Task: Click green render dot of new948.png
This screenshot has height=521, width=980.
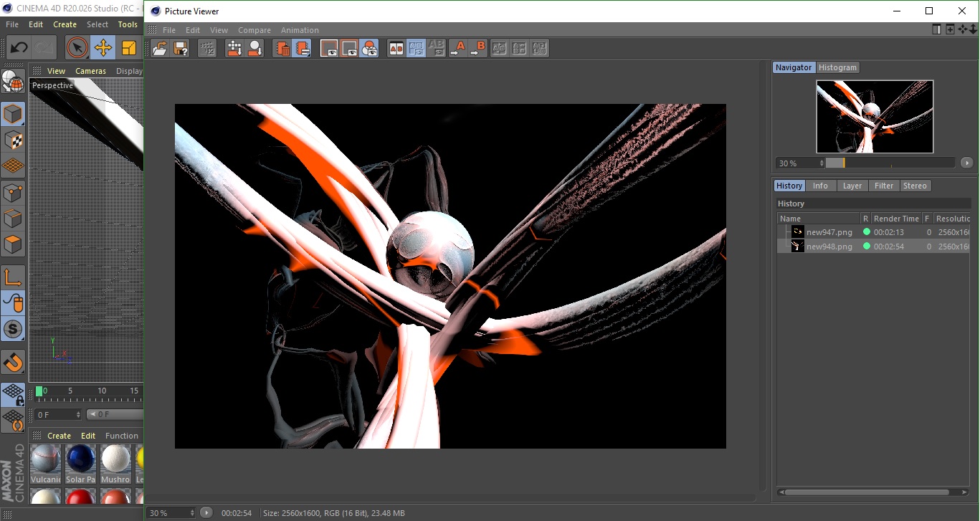Action: [866, 247]
